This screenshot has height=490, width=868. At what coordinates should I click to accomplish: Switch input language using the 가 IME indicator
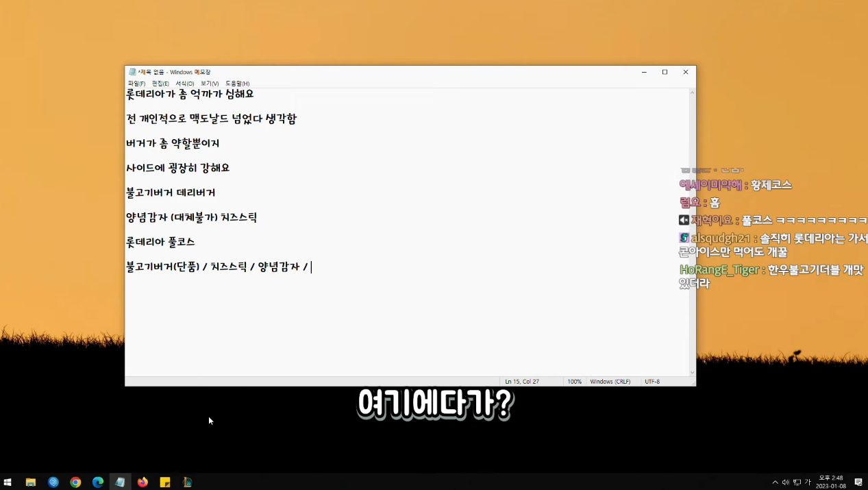(x=807, y=482)
